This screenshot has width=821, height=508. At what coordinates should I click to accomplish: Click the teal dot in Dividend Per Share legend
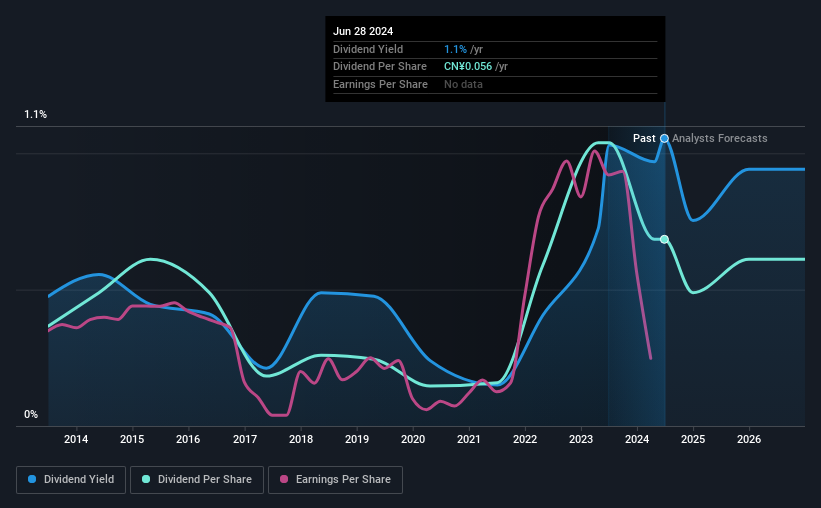tap(146, 479)
